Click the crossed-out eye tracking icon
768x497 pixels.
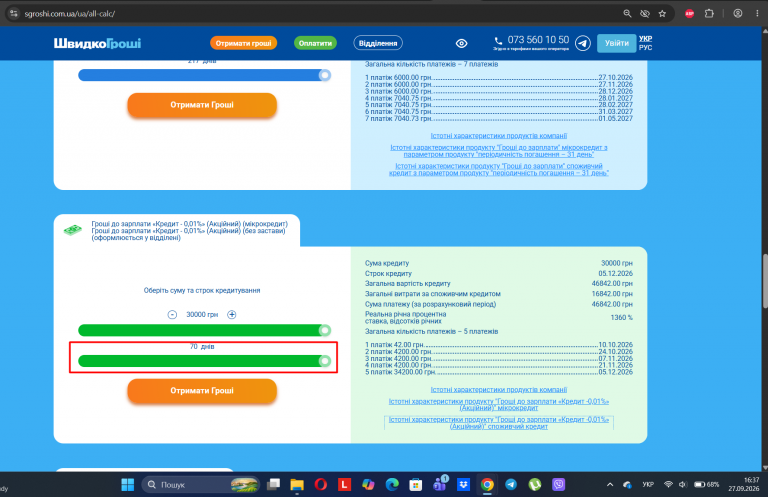645,14
